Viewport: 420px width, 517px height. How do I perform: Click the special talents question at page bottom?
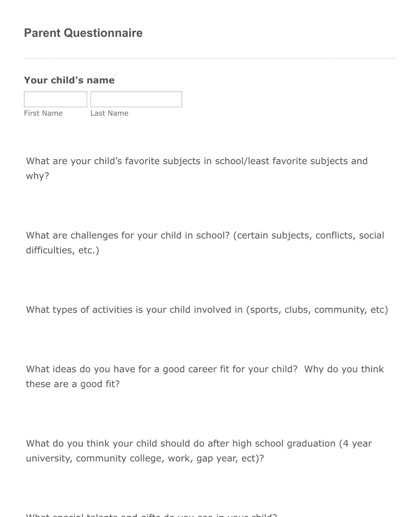(151, 514)
